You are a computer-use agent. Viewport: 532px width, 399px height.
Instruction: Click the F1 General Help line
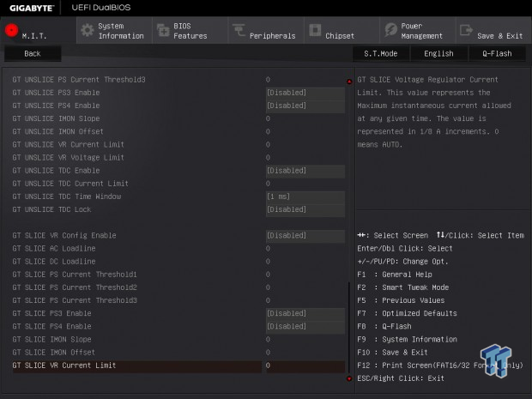(395, 275)
